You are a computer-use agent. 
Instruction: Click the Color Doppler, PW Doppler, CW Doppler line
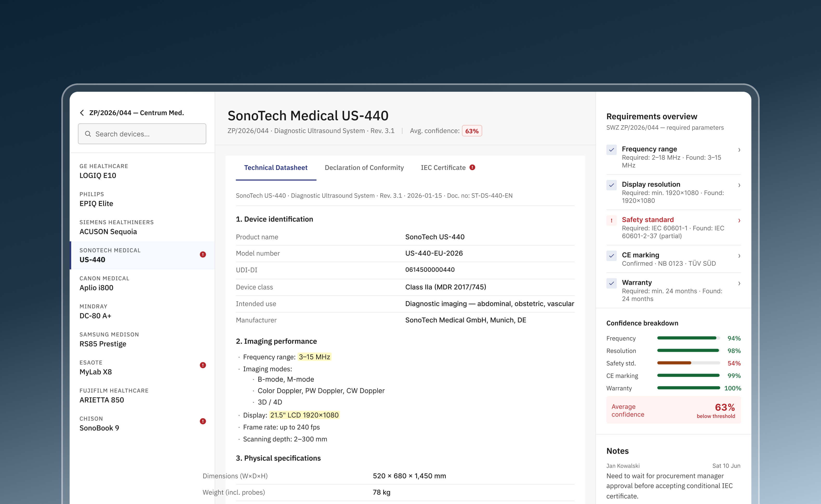(x=321, y=391)
